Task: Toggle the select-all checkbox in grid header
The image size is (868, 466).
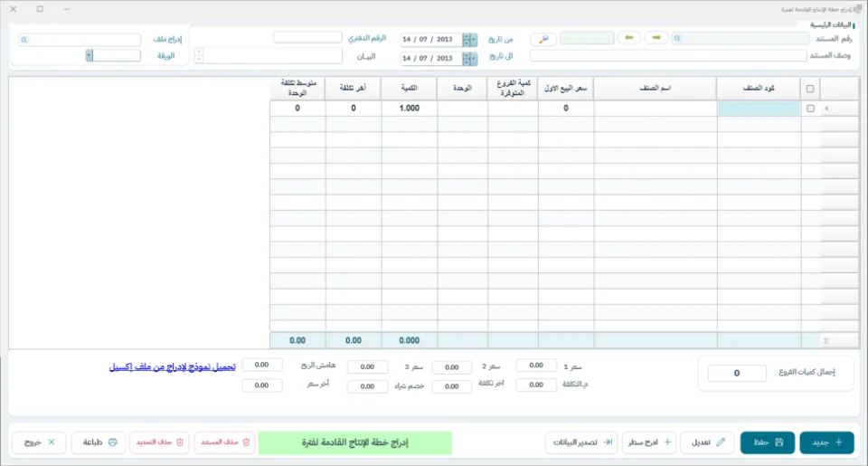Action: click(810, 89)
